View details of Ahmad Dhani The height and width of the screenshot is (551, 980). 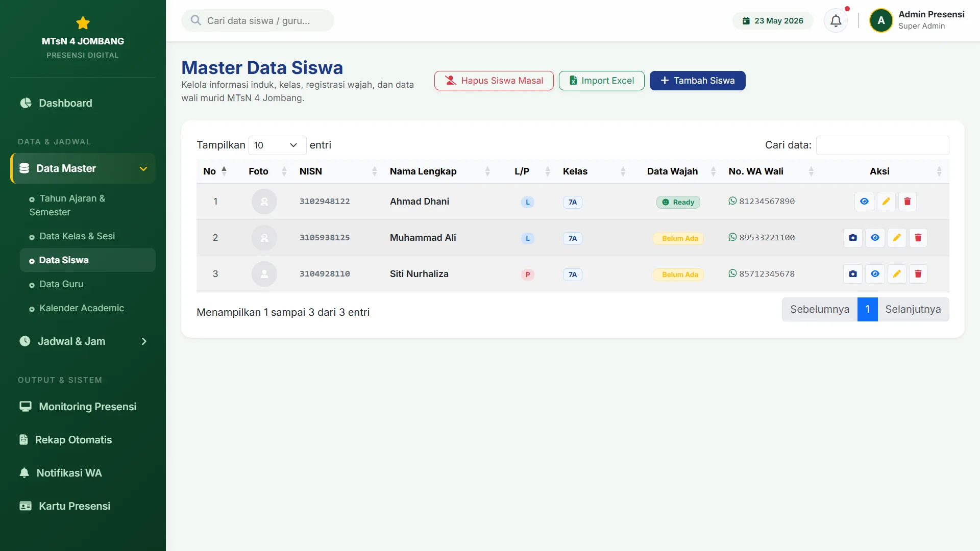(864, 202)
